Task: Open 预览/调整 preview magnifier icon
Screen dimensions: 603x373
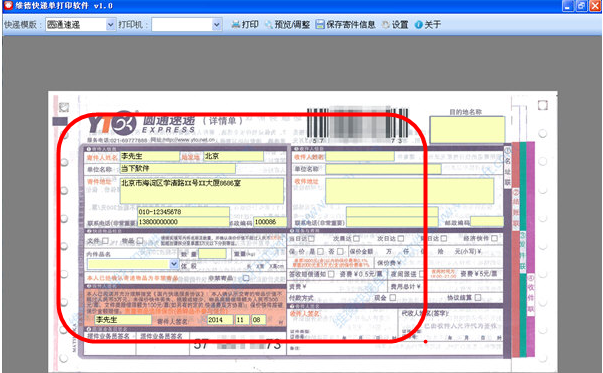Action: point(269,25)
